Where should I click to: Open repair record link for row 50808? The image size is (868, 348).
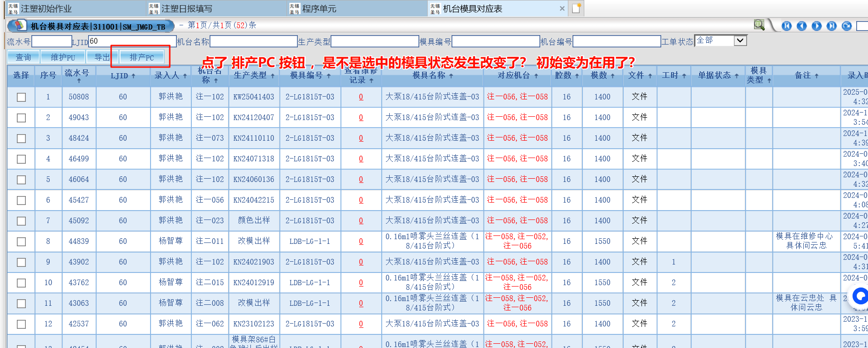(361, 97)
